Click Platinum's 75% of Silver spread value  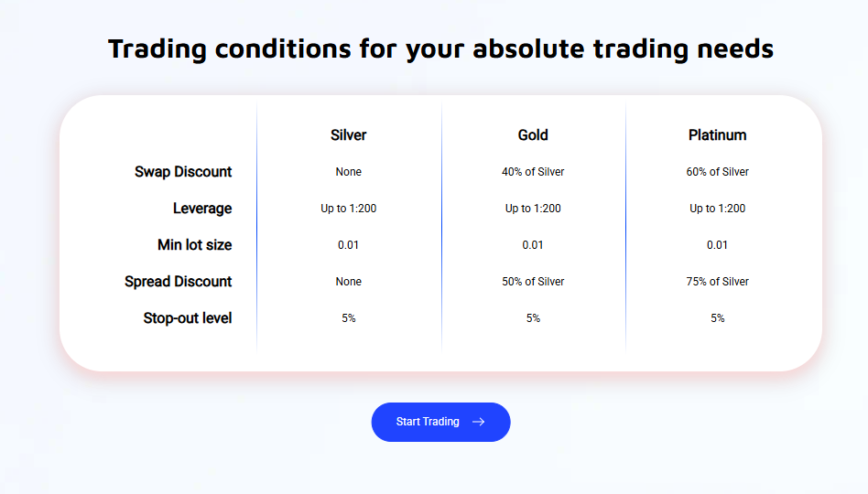click(717, 282)
